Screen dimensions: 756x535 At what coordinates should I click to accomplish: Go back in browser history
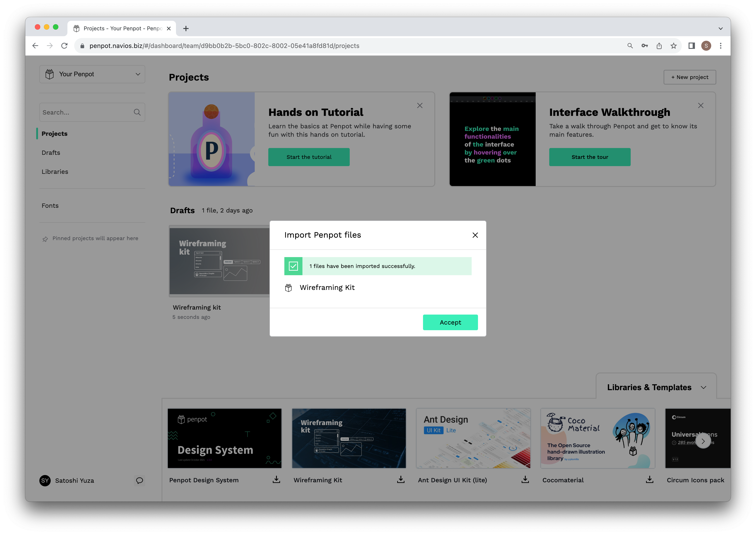coord(35,45)
